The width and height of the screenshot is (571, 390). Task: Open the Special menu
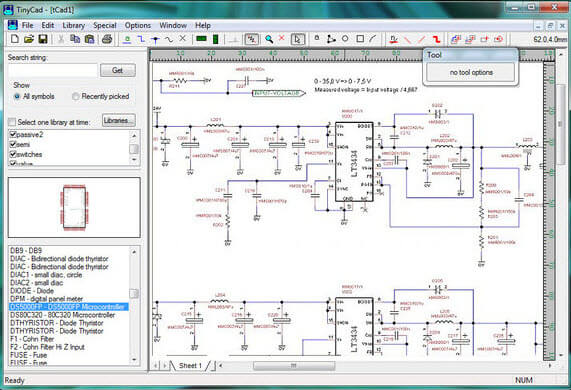[x=105, y=25]
